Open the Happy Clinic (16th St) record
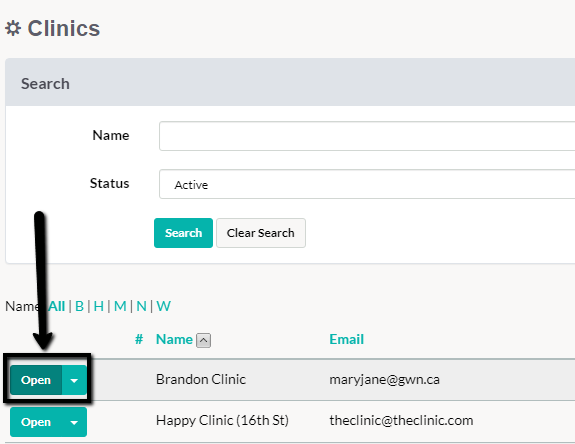 [x=36, y=422]
